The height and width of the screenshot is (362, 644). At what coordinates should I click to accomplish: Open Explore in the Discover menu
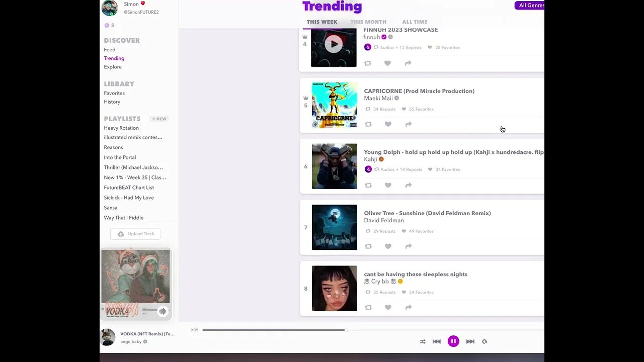coord(113,67)
